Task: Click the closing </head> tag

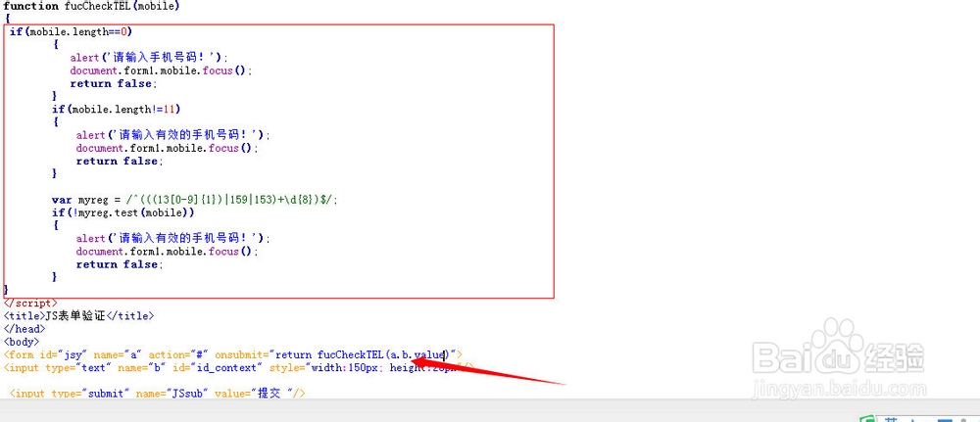Action: pyautogui.click(x=24, y=329)
